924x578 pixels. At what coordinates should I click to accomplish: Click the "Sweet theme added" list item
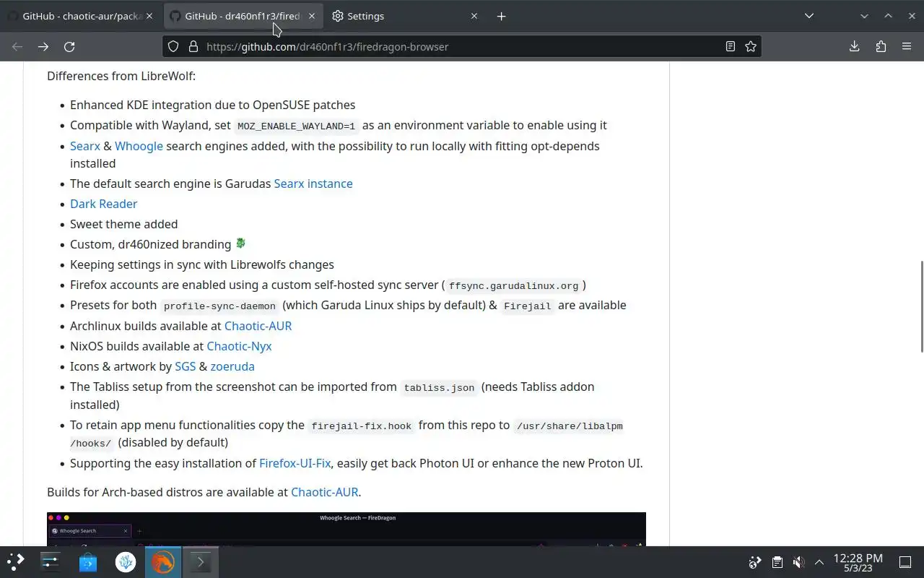(123, 224)
